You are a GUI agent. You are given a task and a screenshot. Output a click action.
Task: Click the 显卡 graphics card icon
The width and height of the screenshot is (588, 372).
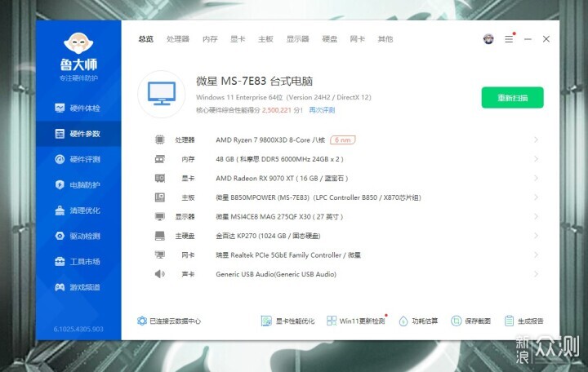pyautogui.click(x=160, y=179)
